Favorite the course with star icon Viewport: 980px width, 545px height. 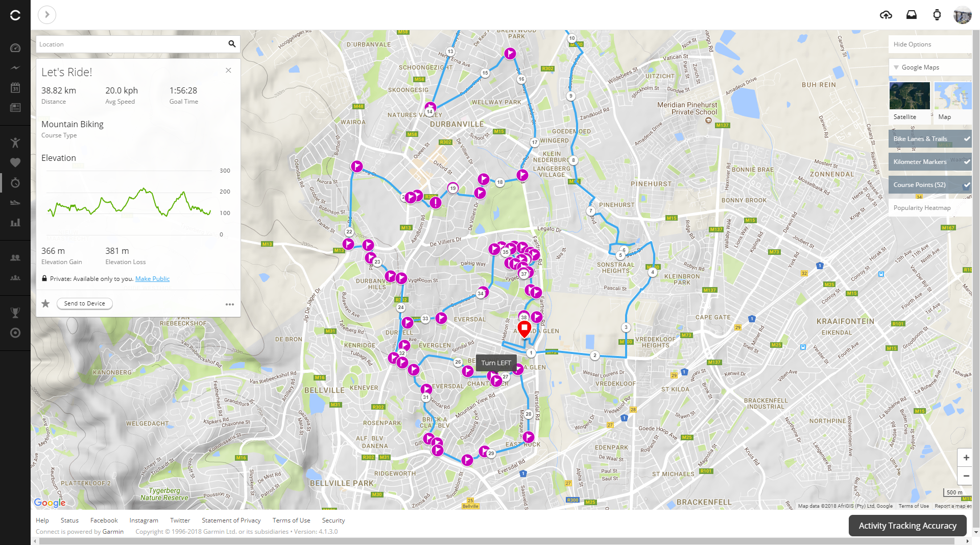point(45,303)
